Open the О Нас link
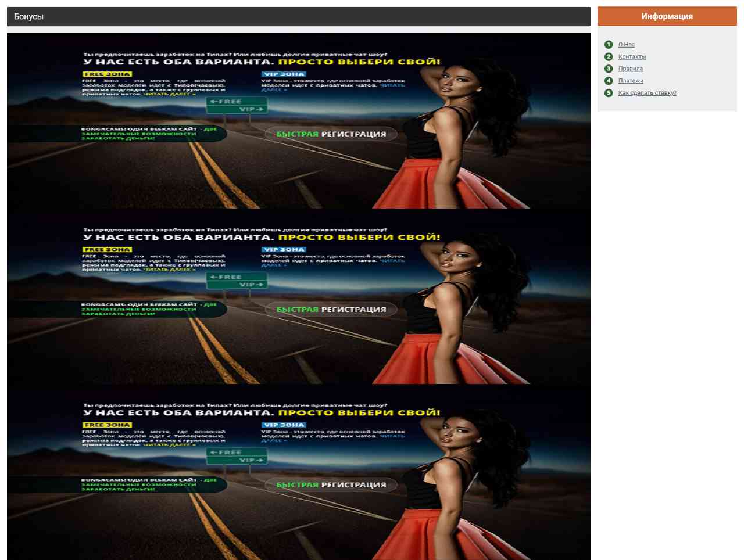Screen dimensions: 744x560 pyautogui.click(x=626, y=45)
